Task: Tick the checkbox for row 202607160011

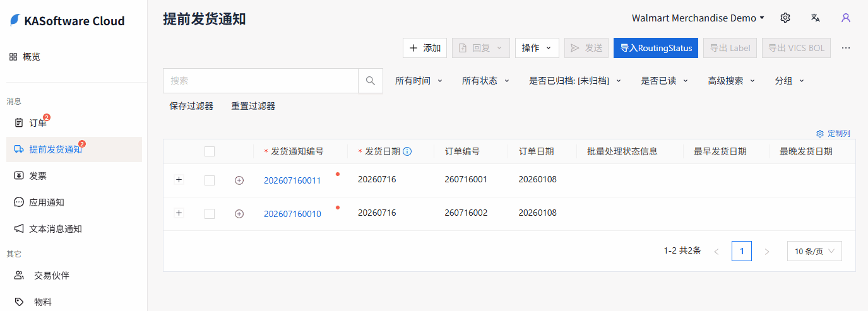Action: coord(210,180)
